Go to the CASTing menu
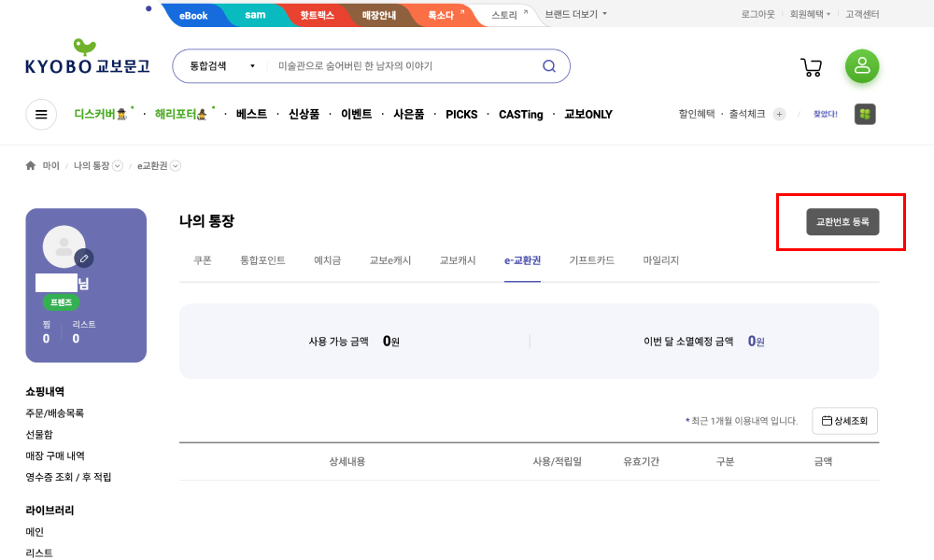The width and height of the screenshot is (934, 560). (520, 114)
